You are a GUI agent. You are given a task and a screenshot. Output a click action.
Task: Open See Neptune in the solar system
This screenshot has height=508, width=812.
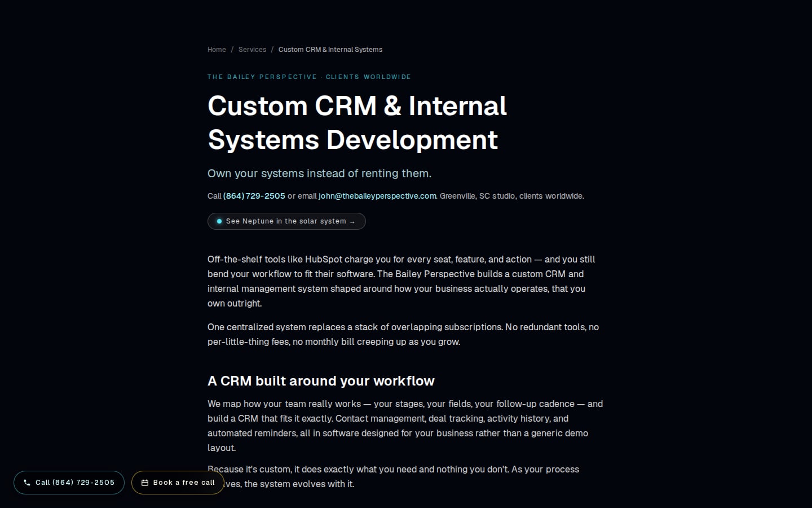tap(286, 221)
